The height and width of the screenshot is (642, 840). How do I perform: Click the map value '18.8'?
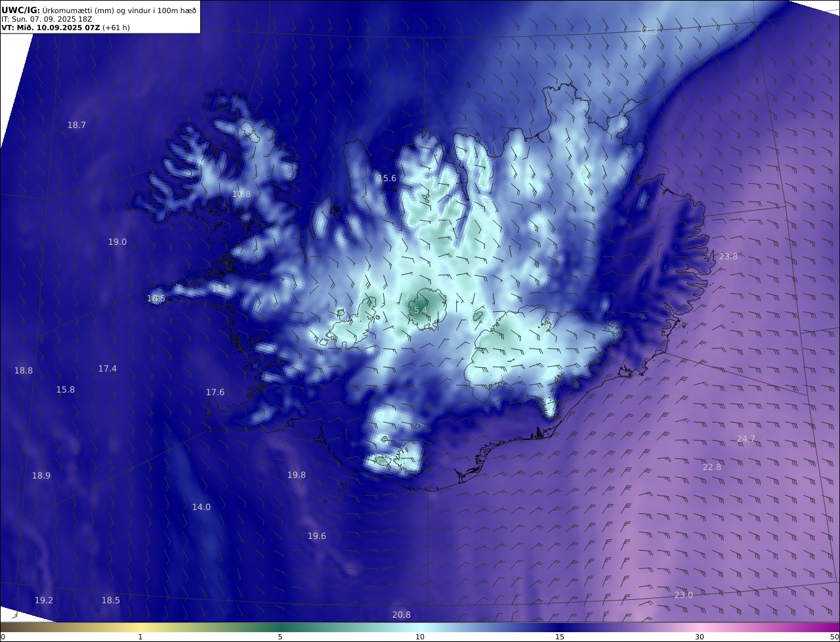pos(24,370)
